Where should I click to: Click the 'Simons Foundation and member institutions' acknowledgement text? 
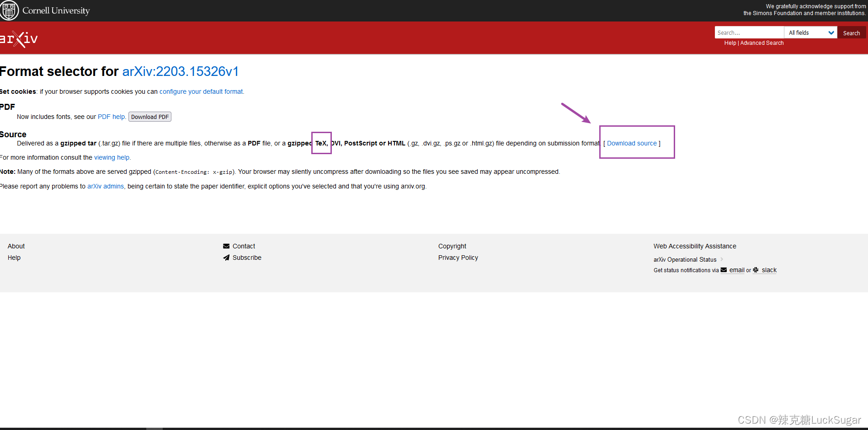click(804, 13)
